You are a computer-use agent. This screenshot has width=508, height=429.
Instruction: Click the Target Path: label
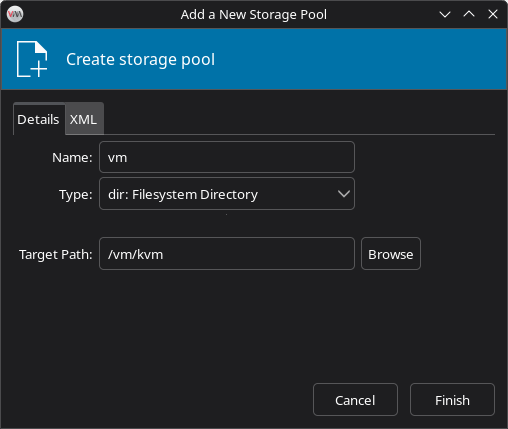[x=56, y=254]
